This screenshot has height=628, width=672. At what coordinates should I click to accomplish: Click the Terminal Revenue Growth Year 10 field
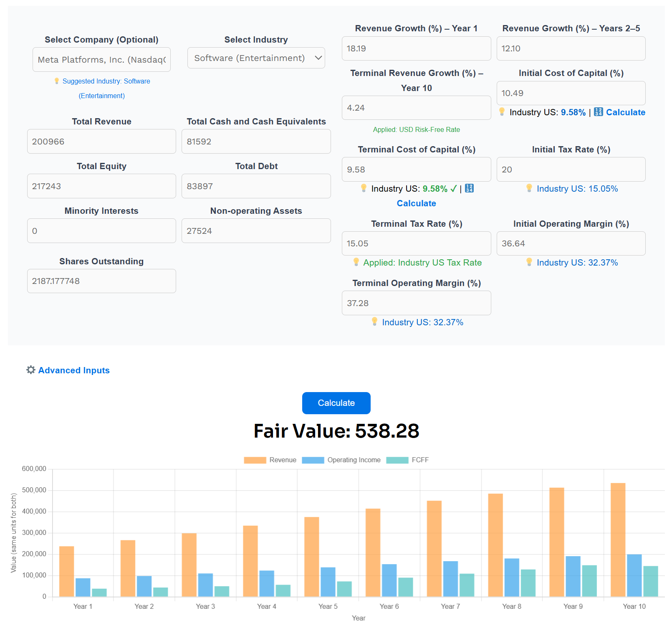417,108
